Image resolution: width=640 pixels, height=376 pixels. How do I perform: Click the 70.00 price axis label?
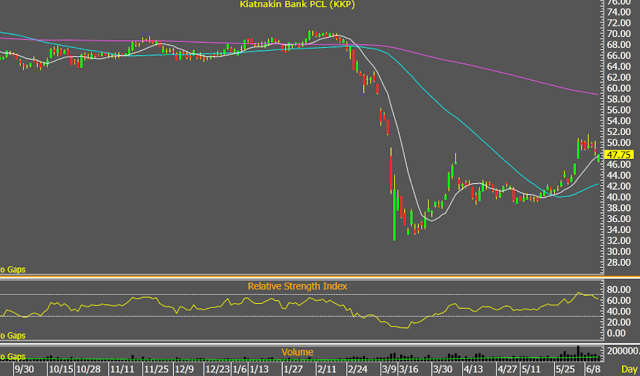(619, 33)
